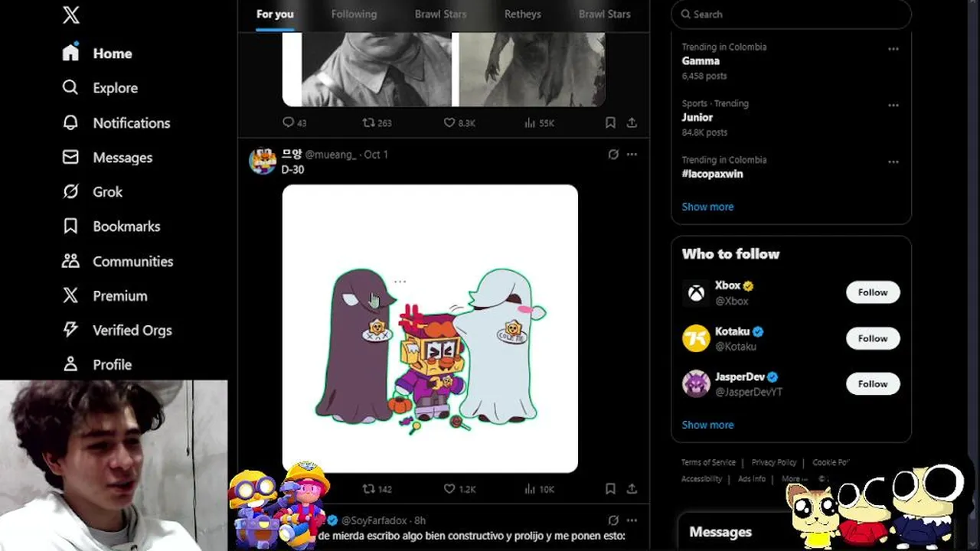This screenshot has width=980, height=551.
Task: Click Grok icon on SoyFarfadox post
Action: coord(612,520)
